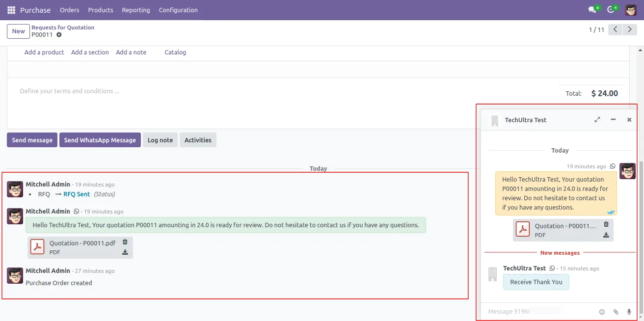Open the Catalog link

click(175, 52)
